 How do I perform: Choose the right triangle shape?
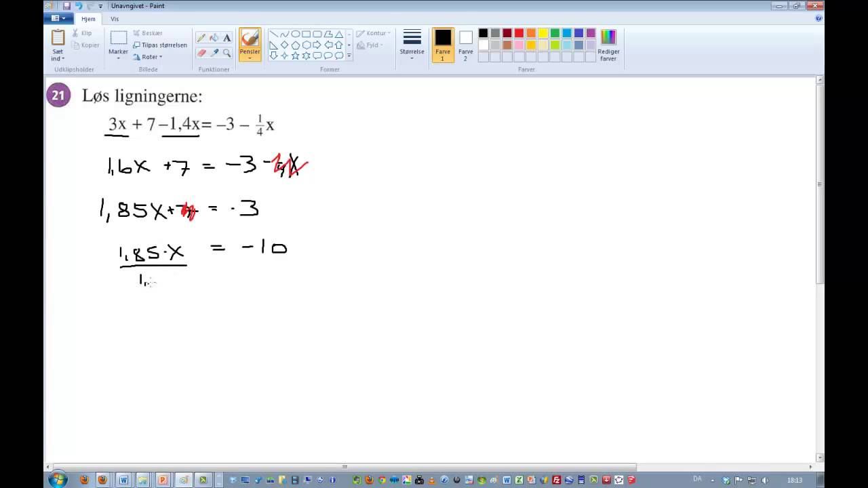pyautogui.click(x=273, y=45)
